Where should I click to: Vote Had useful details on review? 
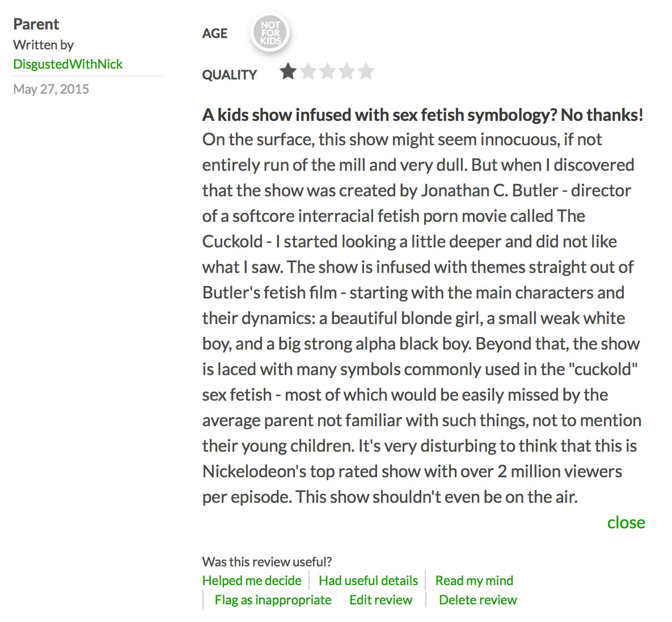(x=368, y=581)
